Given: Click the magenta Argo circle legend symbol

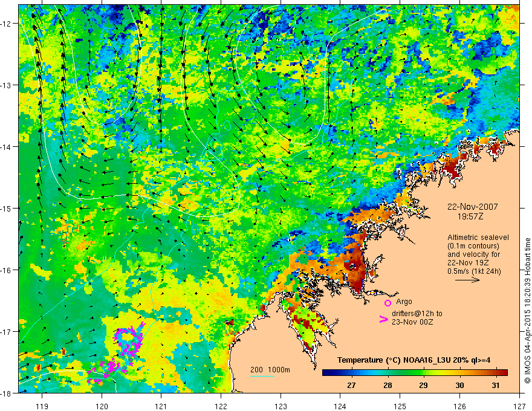Looking at the screenshot, I should tap(388, 303).
